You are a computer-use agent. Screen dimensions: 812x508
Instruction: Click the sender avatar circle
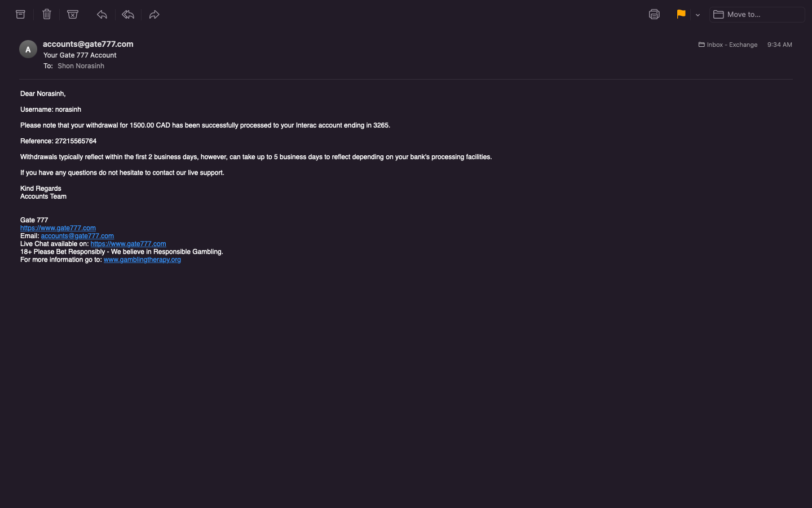pos(28,49)
